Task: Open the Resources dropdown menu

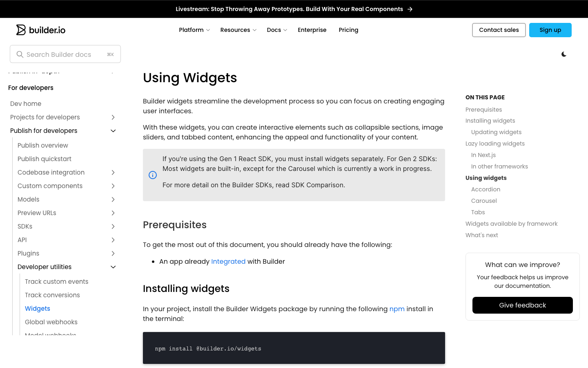Action: 238,30
